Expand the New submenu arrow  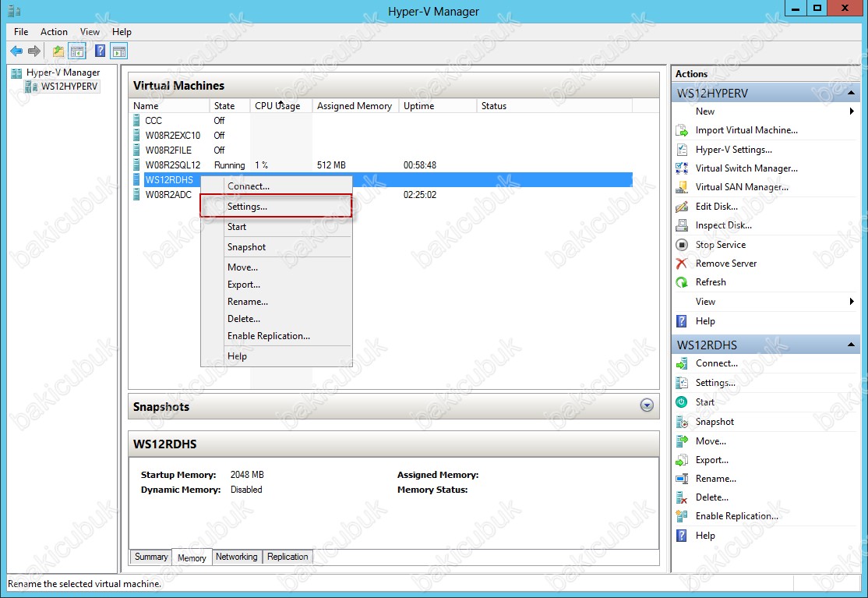tap(852, 111)
